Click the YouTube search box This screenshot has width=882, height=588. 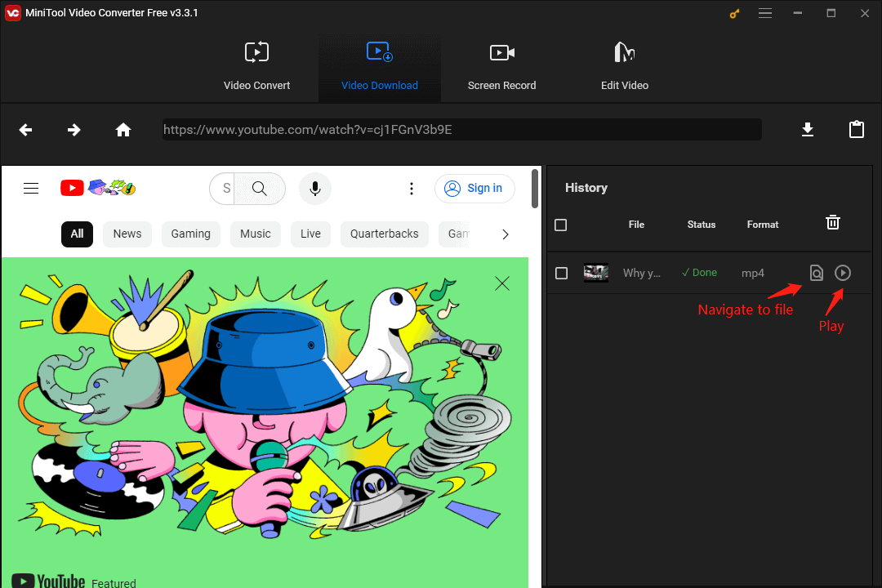pos(223,188)
